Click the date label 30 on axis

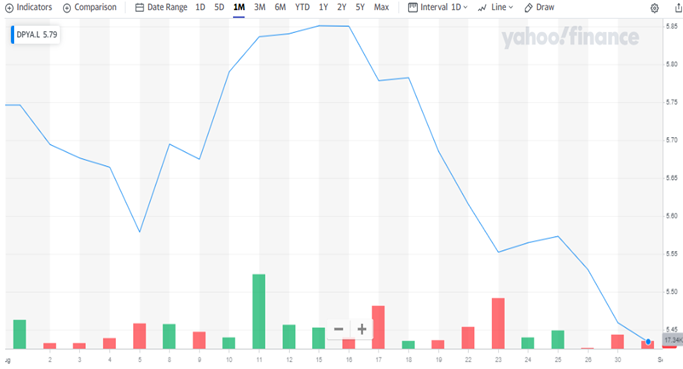point(618,360)
